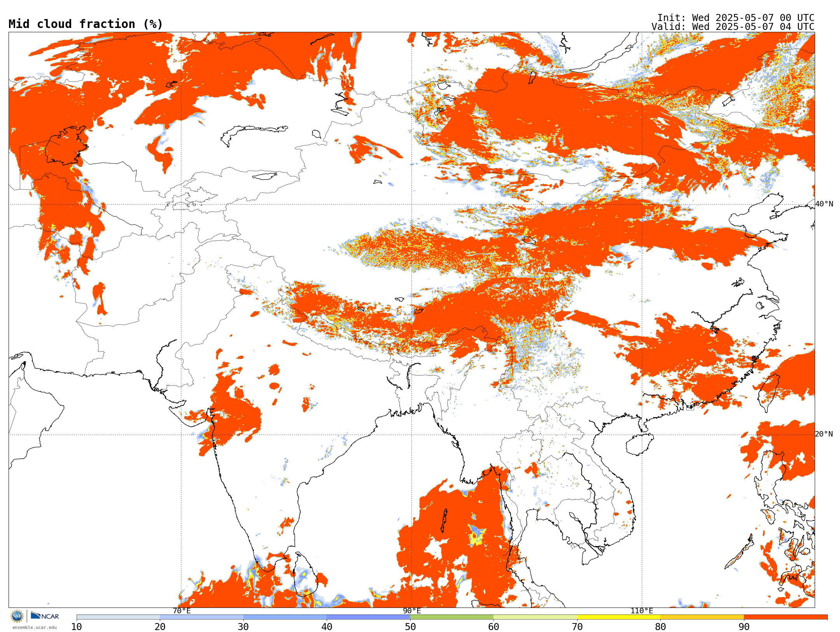Click the 90°E longitude label
Viewport: 840px width, 632px height.
(412, 611)
